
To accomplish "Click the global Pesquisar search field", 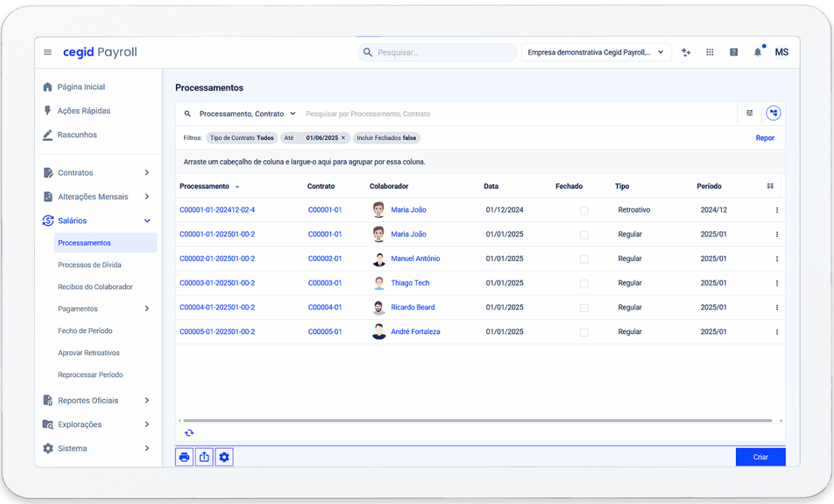I will [x=437, y=52].
